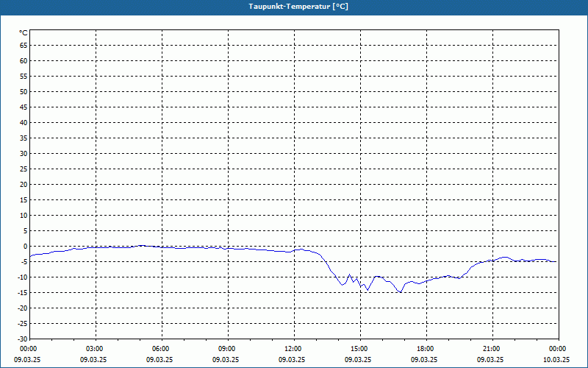Pick the 09.03.25 date under 21:00
The width and height of the screenshot is (588, 368).
pos(490,360)
